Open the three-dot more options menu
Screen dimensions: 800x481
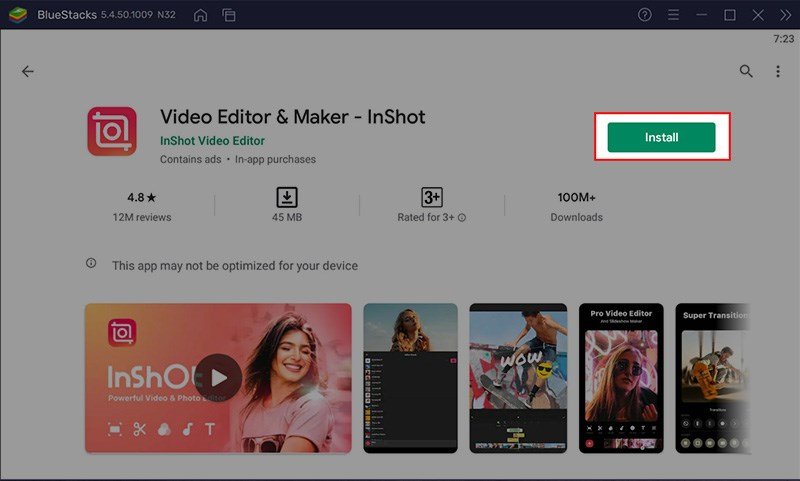[778, 71]
